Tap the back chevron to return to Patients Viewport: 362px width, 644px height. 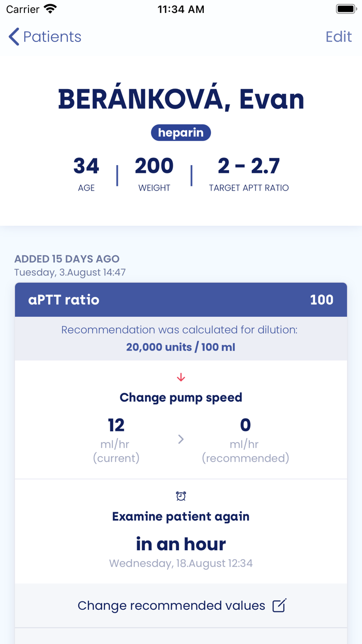[13, 36]
